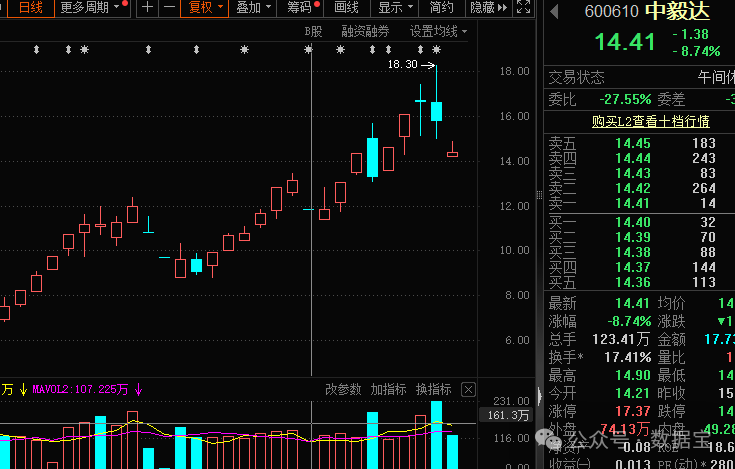Open the 复权 adjustment dropdown
This screenshot has width=735, height=469.
[205, 8]
